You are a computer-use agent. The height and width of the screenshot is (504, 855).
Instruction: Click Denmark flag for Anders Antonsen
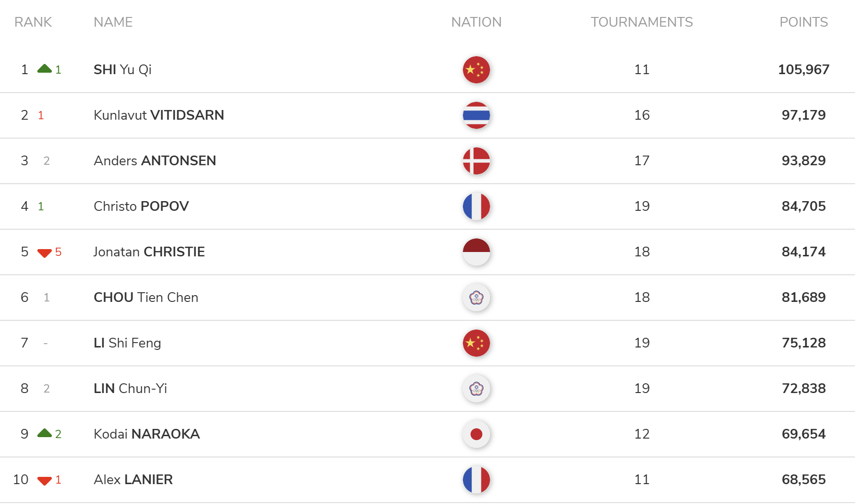pyautogui.click(x=476, y=161)
